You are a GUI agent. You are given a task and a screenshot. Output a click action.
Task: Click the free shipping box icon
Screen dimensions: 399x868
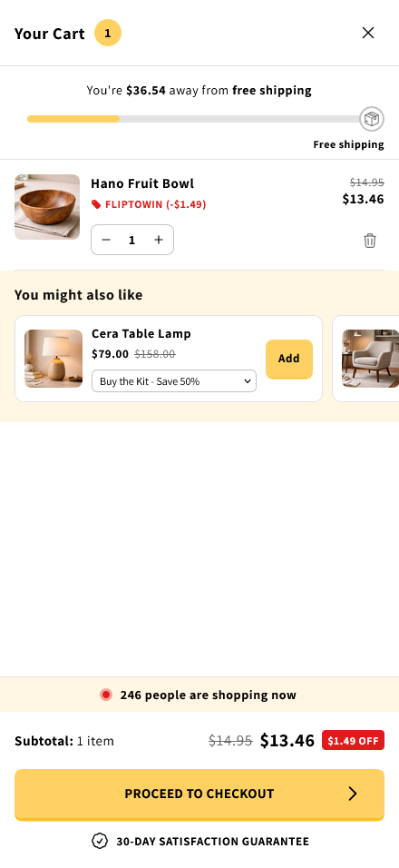click(x=372, y=119)
